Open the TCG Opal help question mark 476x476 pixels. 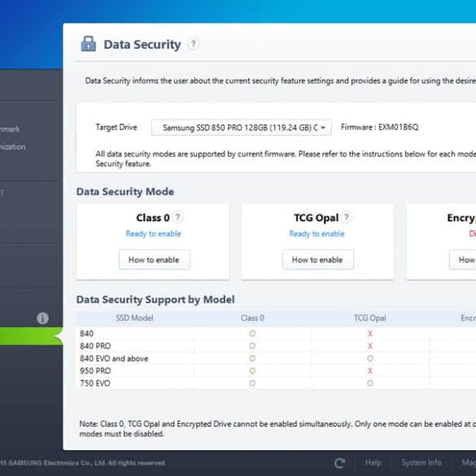(347, 217)
